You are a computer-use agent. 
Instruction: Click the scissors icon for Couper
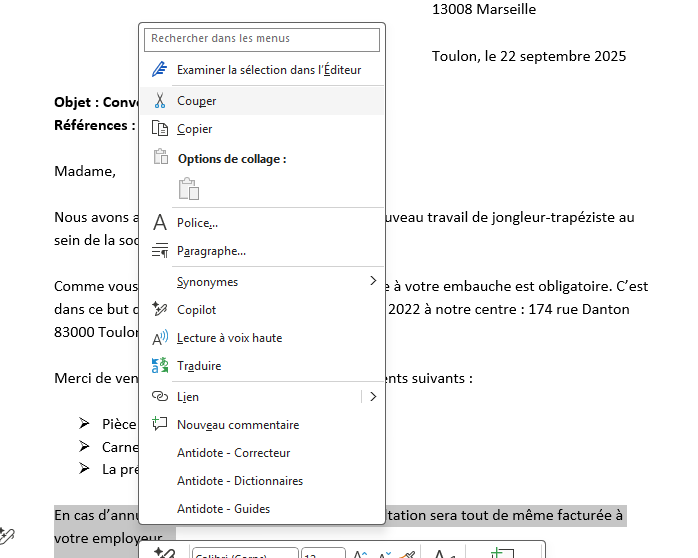pyautogui.click(x=159, y=101)
